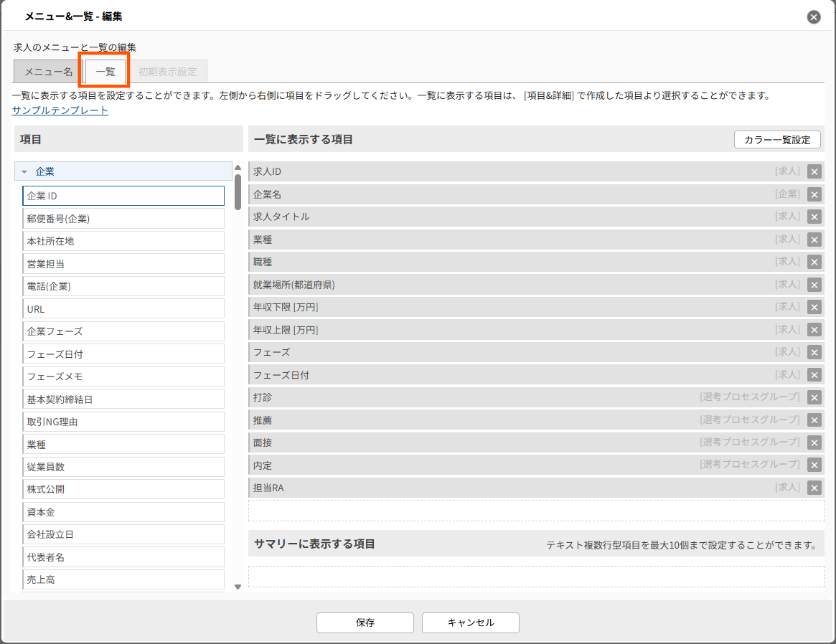Remove 就業場所(都道府県) from the list columns
This screenshot has height=644, width=836.
coord(814,285)
